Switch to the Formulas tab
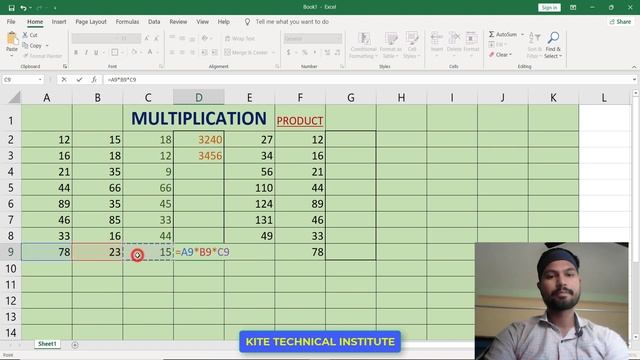Viewport: 640px width, 360px height. pyautogui.click(x=127, y=22)
